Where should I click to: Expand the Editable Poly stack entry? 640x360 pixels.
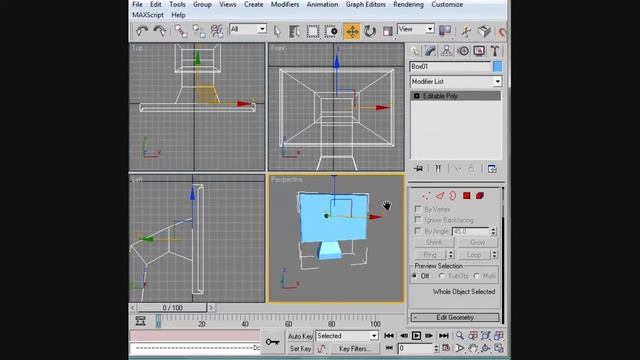(x=416, y=96)
